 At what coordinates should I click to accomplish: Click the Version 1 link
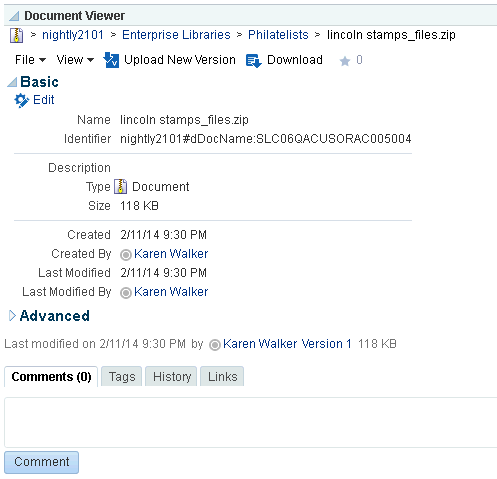[326, 344]
